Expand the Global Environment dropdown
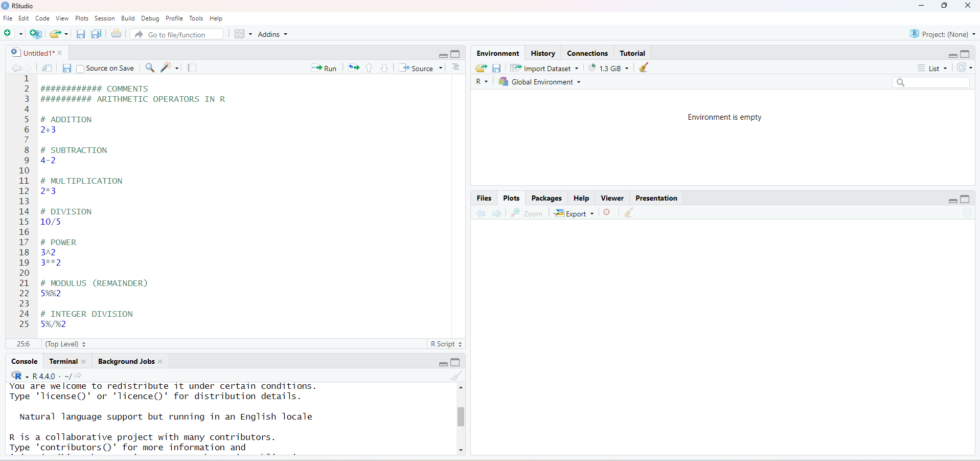 (540, 82)
